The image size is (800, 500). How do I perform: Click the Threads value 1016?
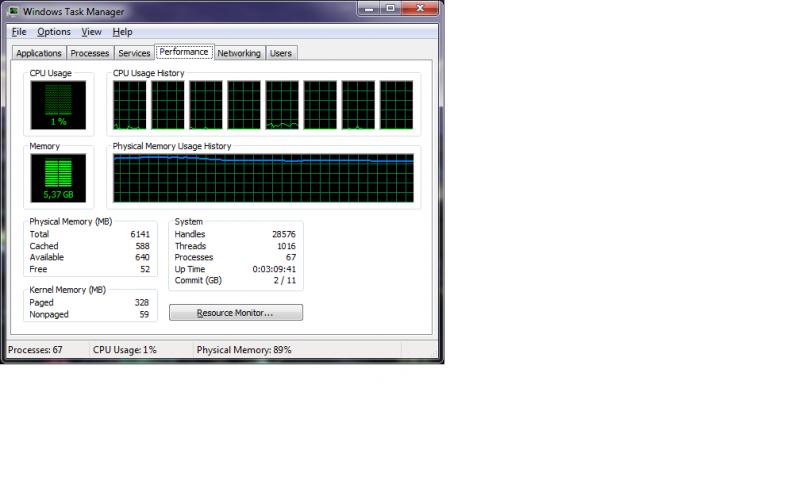pos(286,246)
